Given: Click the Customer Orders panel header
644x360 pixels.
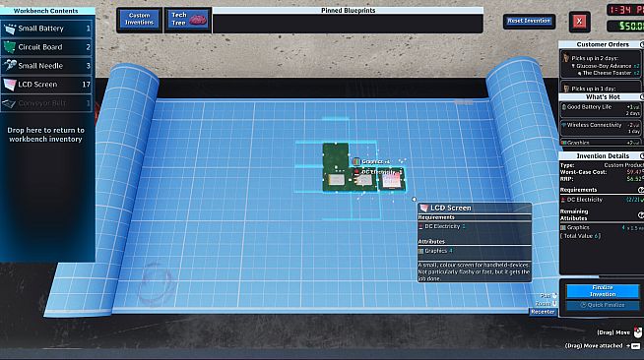Looking at the screenshot, I should point(602,44).
